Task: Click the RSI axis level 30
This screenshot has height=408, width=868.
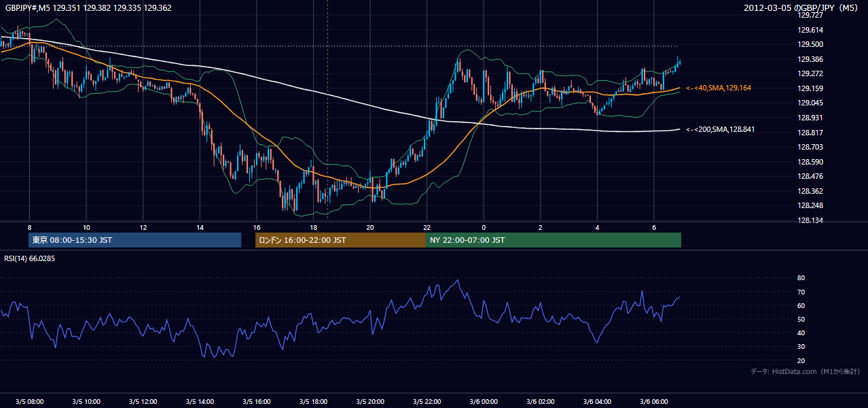Action: [801, 347]
